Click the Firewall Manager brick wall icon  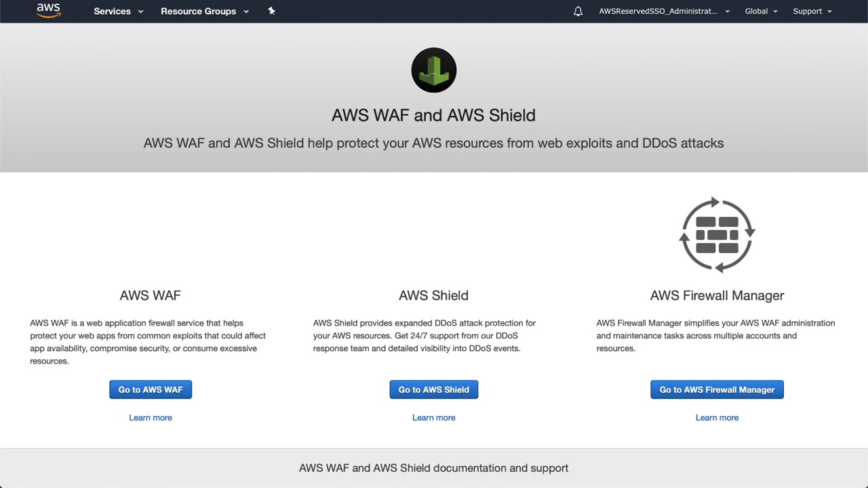(x=717, y=235)
